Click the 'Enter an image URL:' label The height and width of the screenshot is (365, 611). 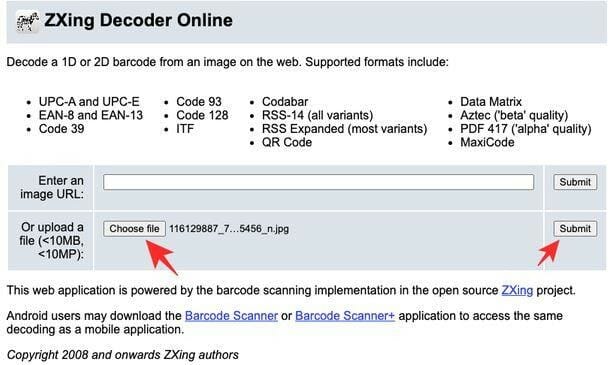coord(52,187)
